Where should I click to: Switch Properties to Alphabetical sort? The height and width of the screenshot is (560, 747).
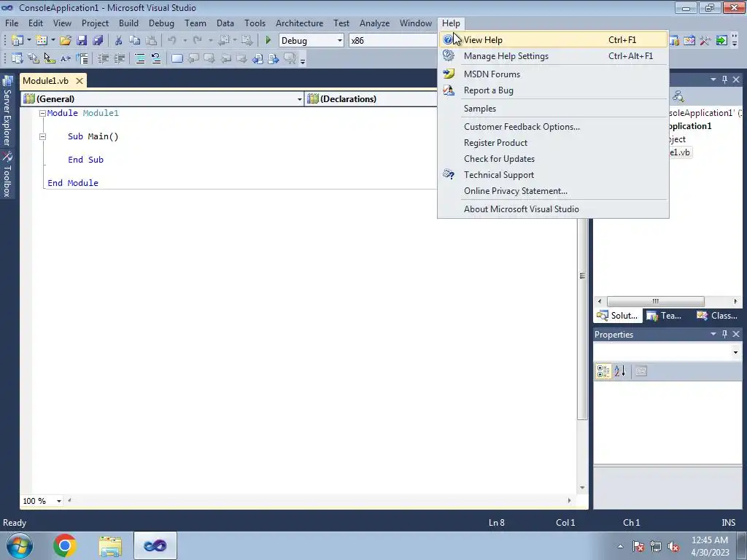click(620, 371)
